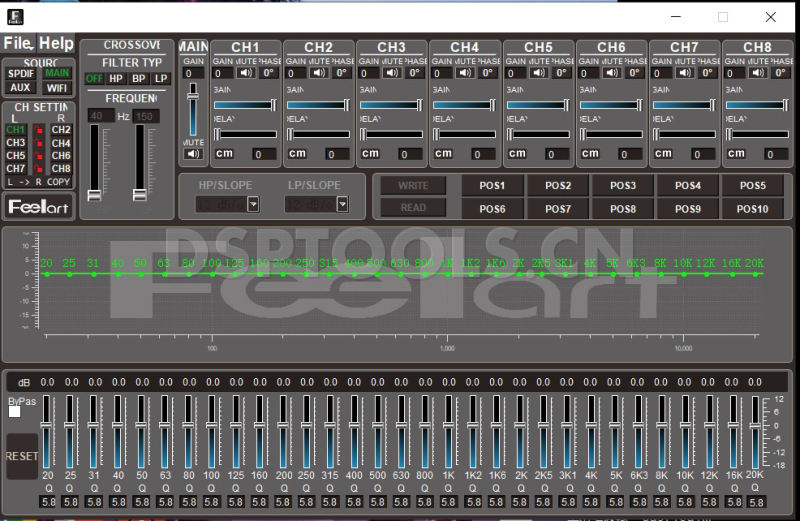Mute channel CH1 with its speaker icon

pos(246,73)
